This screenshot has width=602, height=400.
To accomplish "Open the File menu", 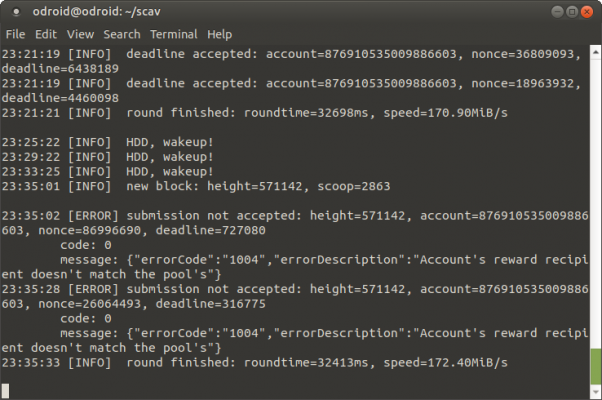I will [15, 35].
